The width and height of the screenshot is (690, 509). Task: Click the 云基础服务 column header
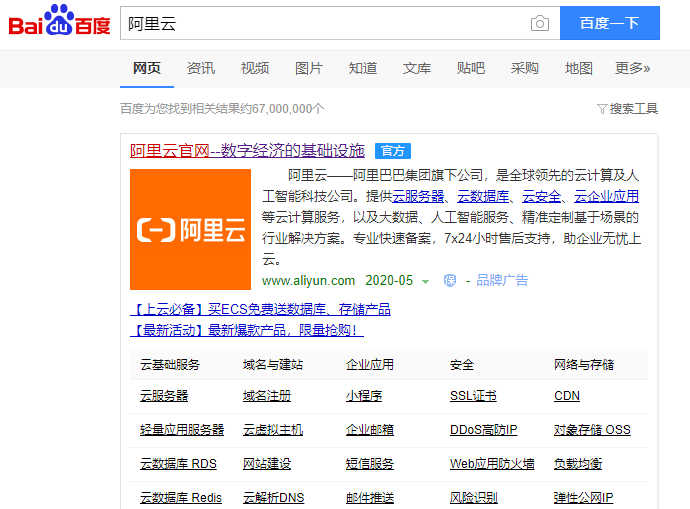click(x=170, y=365)
